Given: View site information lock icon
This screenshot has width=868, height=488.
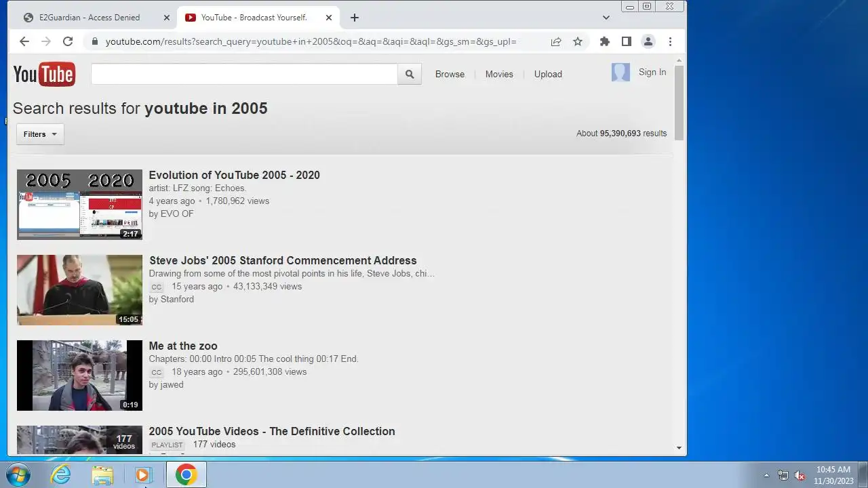Looking at the screenshot, I should pyautogui.click(x=95, y=41).
